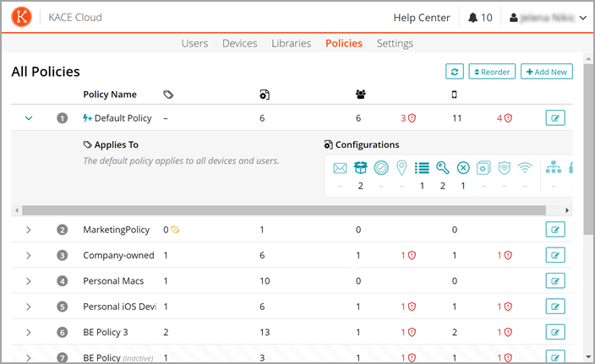Click the refresh policies icon button
The width and height of the screenshot is (595, 364).
coord(455,72)
